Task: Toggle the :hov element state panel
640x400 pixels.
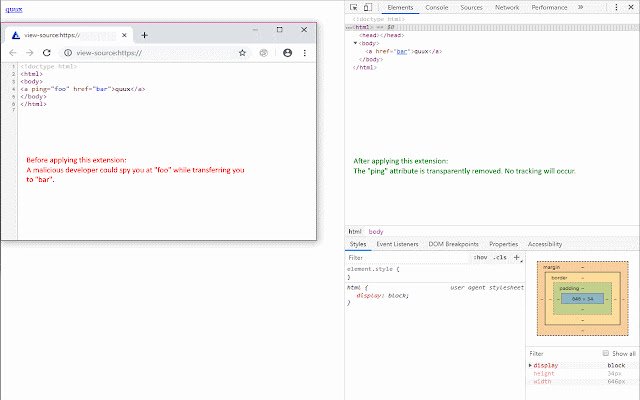Action: pyautogui.click(x=480, y=258)
